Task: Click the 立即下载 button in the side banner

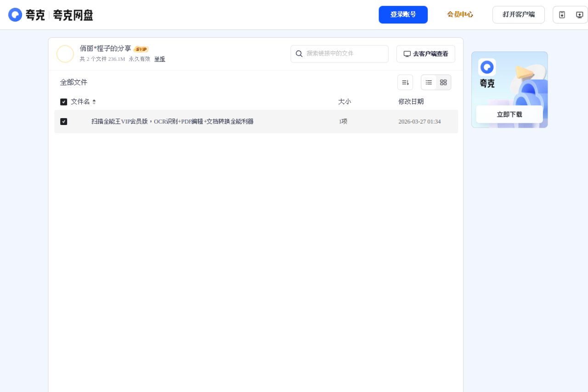Action: [x=509, y=114]
